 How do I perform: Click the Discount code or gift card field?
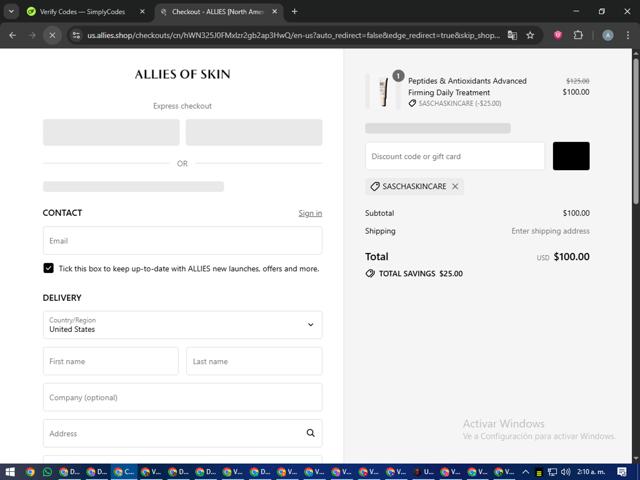[455, 156]
